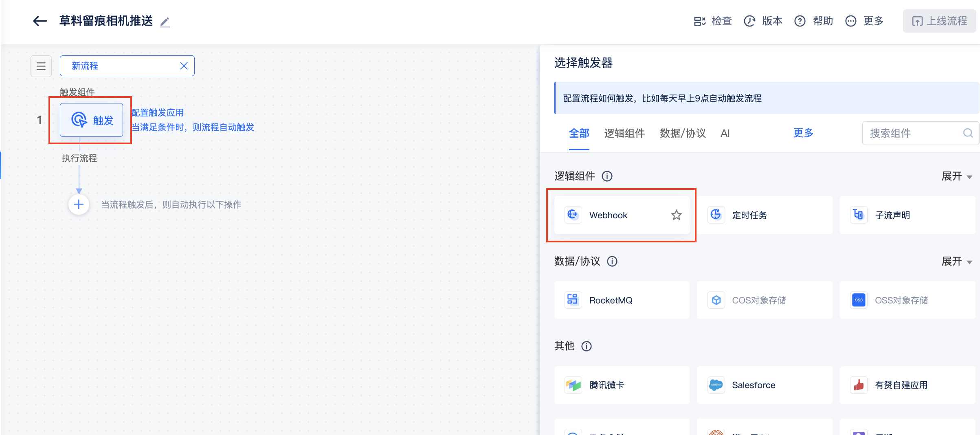
Task: Select the 触发 trigger node
Action: tap(92, 120)
